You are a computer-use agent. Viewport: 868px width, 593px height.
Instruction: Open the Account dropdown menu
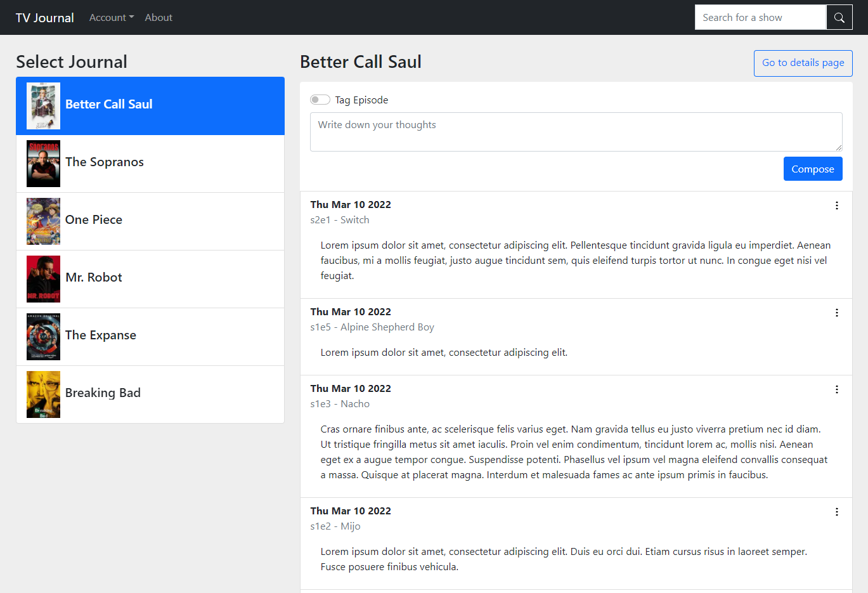coord(111,17)
